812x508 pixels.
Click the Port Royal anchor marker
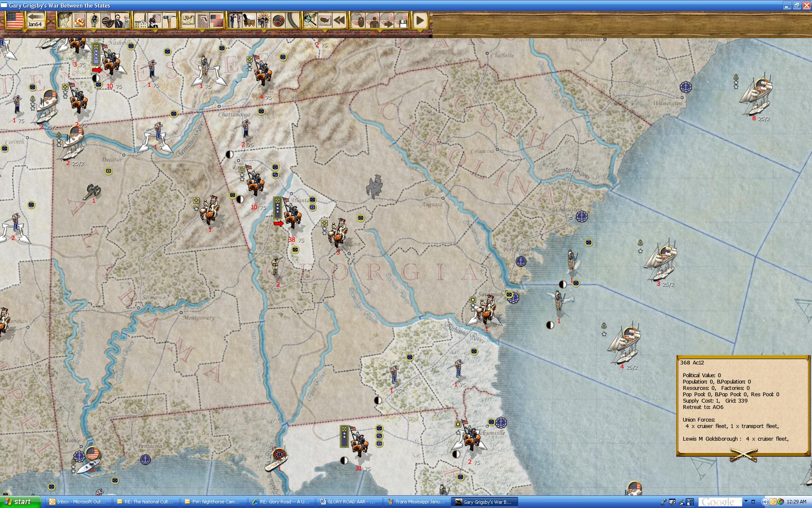coord(521,261)
